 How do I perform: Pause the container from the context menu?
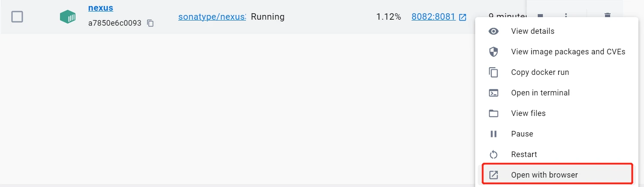tap(522, 134)
